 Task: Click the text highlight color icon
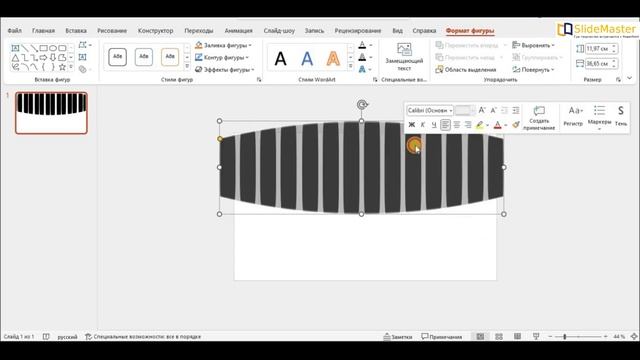[480, 125]
